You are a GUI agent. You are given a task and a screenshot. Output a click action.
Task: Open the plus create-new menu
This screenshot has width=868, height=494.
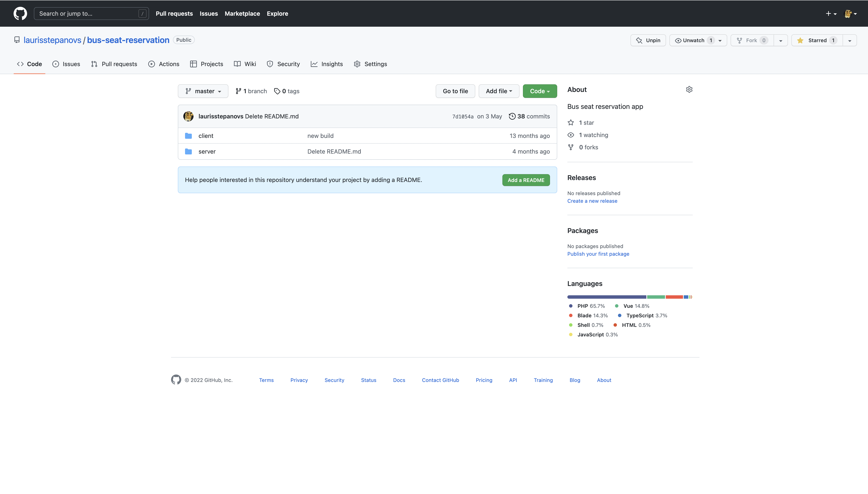[831, 14]
